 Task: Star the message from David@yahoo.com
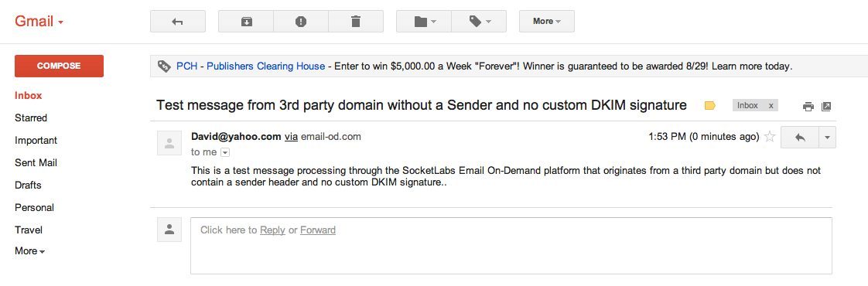point(770,137)
